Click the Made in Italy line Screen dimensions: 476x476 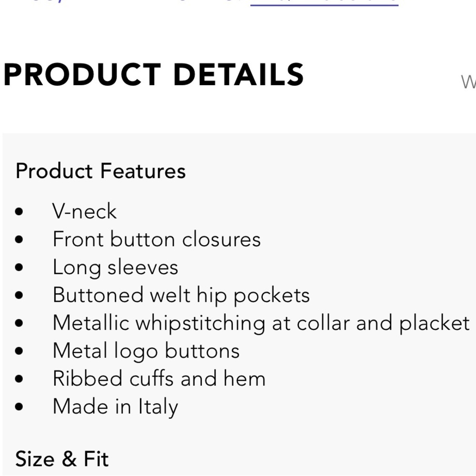coord(115,407)
